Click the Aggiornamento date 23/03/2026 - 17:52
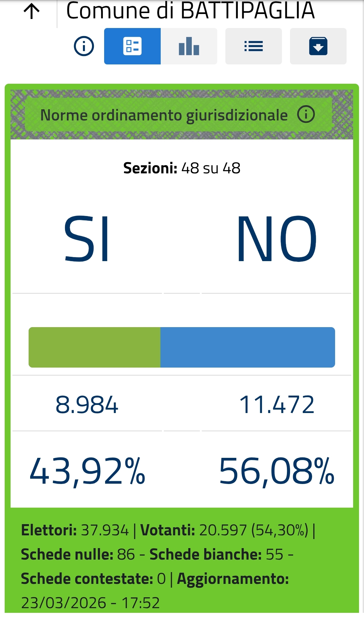Viewport: 364px width, 620px height. pyautogui.click(x=90, y=603)
